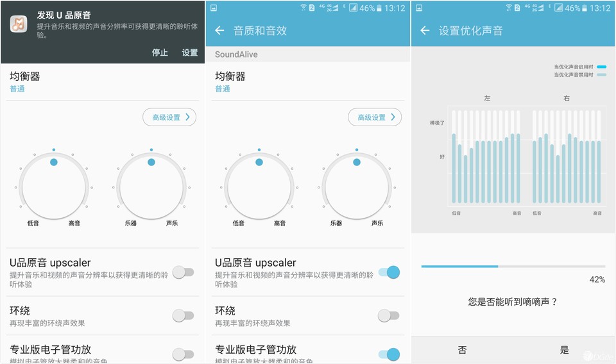Tap the U品原音 notification music app icon
Screen dimensions: 616x364
(19, 24)
